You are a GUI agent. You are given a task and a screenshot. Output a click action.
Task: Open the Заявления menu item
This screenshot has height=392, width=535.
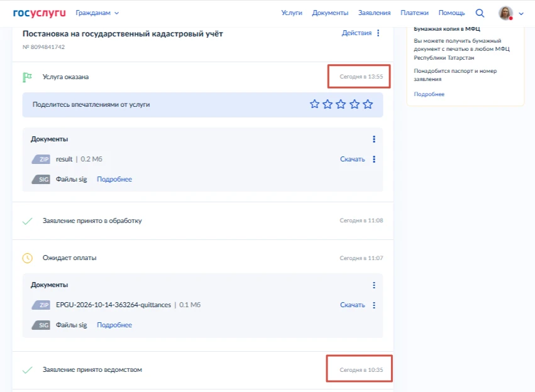click(374, 13)
